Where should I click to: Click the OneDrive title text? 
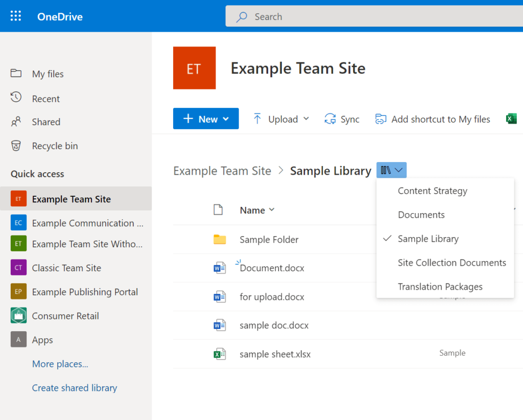click(x=60, y=17)
